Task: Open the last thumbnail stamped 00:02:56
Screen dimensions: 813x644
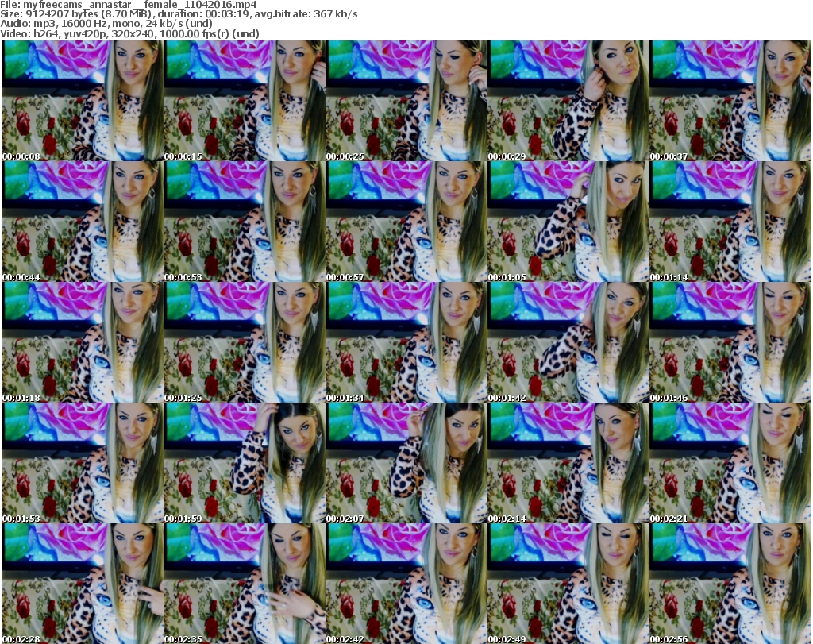Action: click(730, 584)
